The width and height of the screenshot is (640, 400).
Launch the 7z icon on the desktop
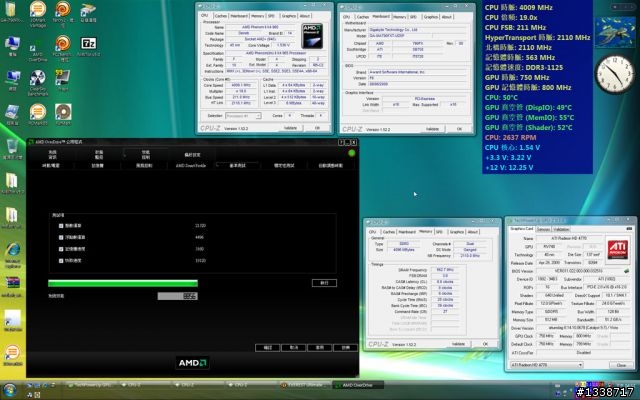coord(89,46)
